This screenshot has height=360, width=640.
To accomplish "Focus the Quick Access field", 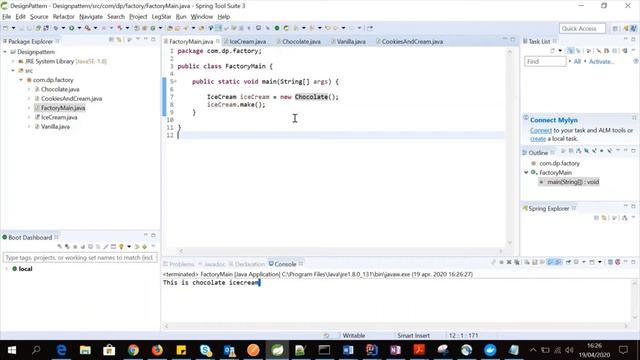I will pyautogui.click(x=582, y=28).
